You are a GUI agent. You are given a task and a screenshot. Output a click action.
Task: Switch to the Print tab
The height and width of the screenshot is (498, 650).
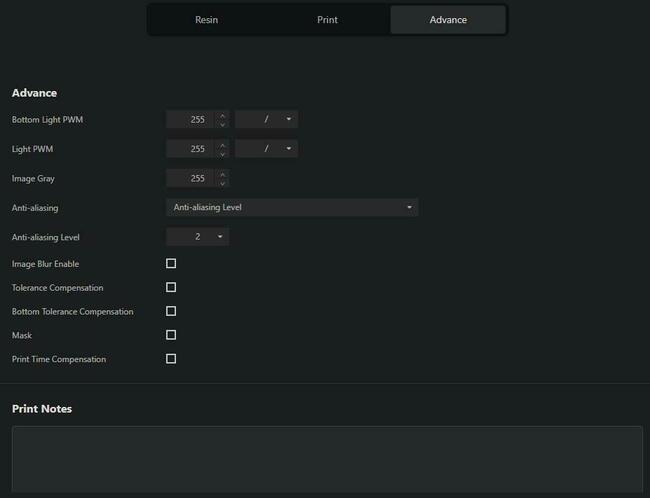click(327, 20)
